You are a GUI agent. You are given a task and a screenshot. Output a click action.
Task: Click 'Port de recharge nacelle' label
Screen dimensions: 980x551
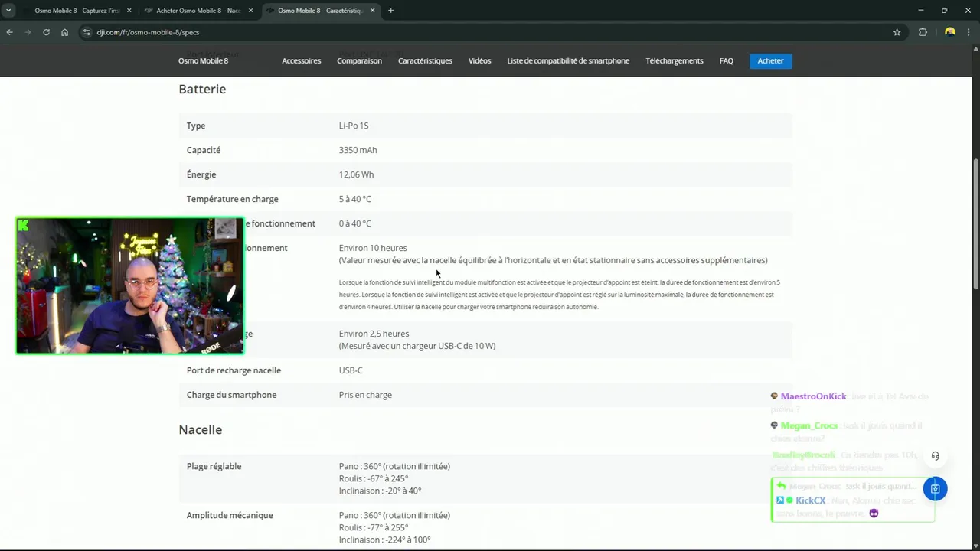click(x=234, y=370)
